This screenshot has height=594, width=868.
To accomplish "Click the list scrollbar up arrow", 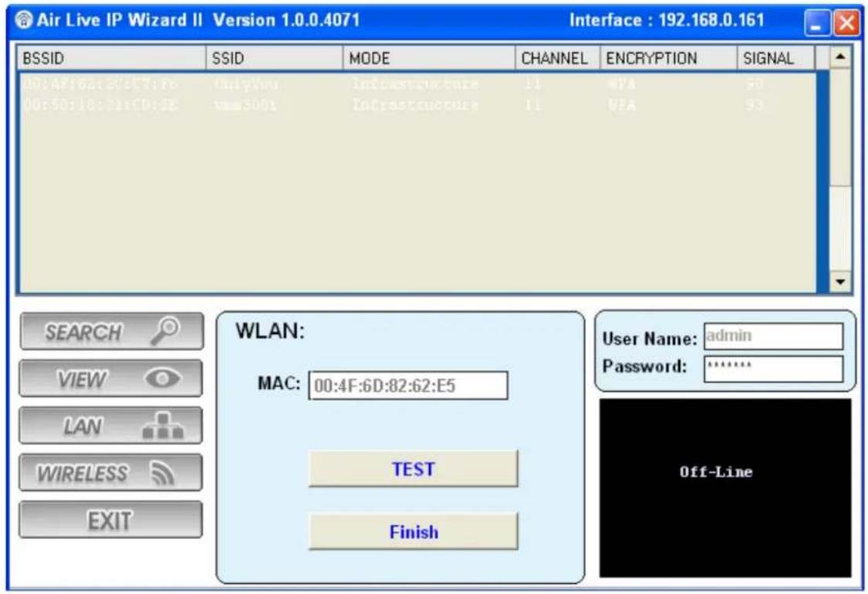I will click(x=840, y=57).
